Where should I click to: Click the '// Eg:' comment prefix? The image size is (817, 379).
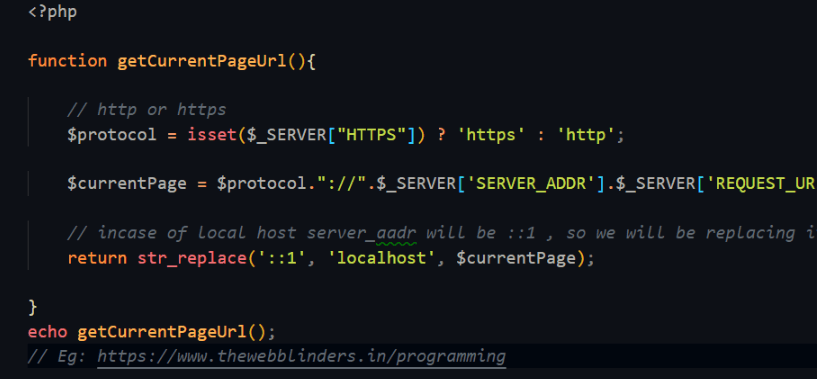(x=57, y=357)
